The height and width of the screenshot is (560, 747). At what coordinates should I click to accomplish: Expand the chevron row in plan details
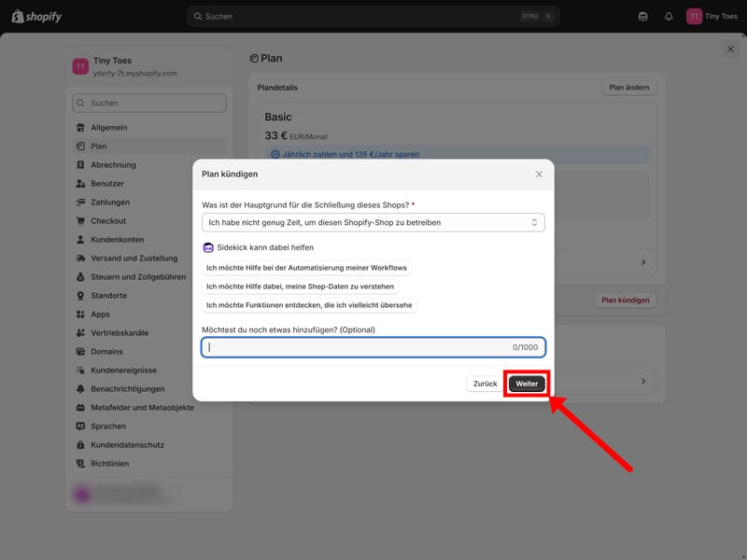click(642, 263)
